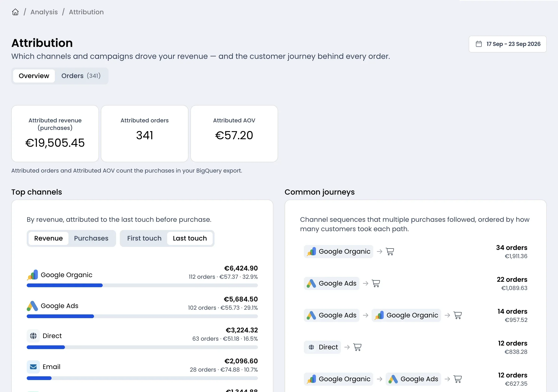The width and height of the screenshot is (558, 392).
Task: Click Direct globe icon in Top channels
Action: pos(33,336)
